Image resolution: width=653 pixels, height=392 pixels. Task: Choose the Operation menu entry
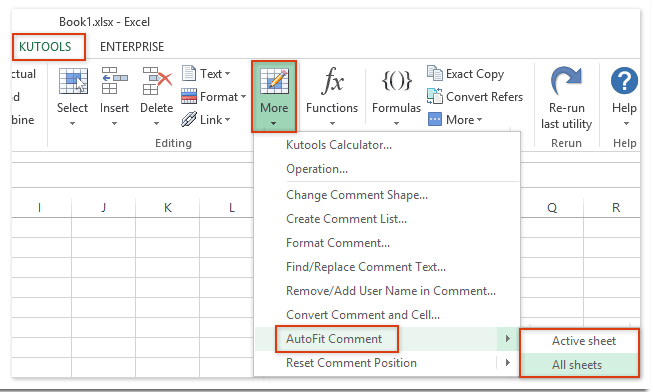[x=317, y=169]
